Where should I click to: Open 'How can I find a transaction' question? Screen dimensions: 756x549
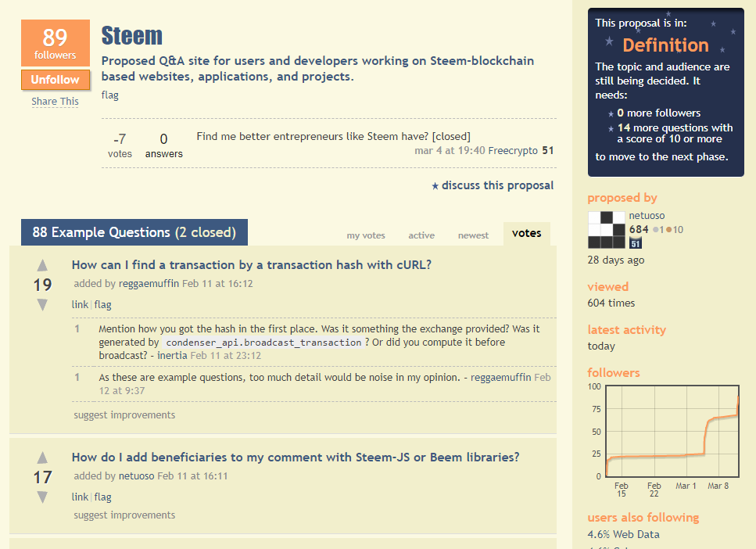(252, 265)
